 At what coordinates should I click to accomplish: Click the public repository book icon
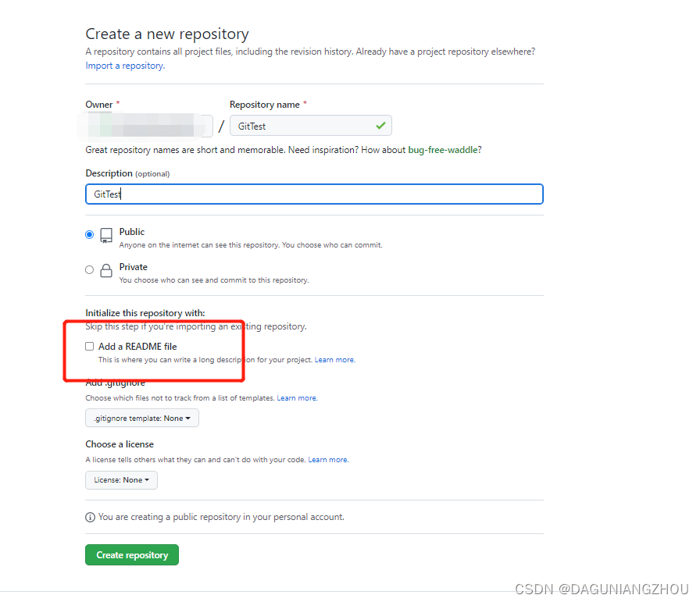pos(106,235)
